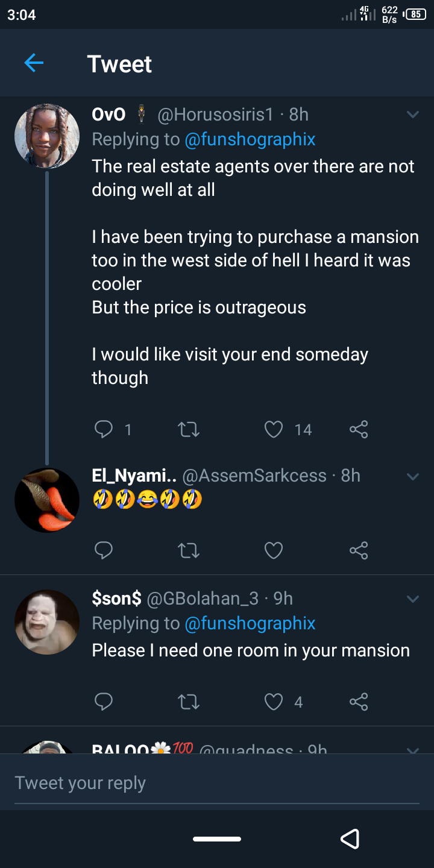The image size is (434, 868).
Task: Retweet El_Nyami's emoji tweet
Action: point(189,550)
